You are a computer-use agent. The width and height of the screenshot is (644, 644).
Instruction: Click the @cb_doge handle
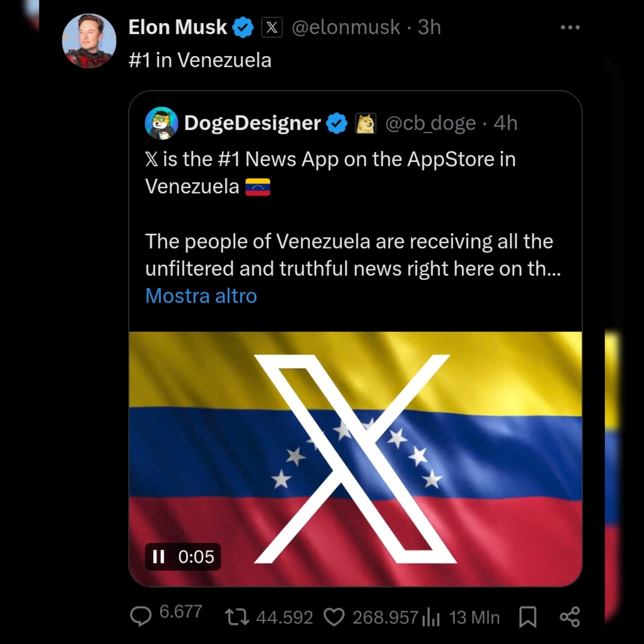click(430, 123)
